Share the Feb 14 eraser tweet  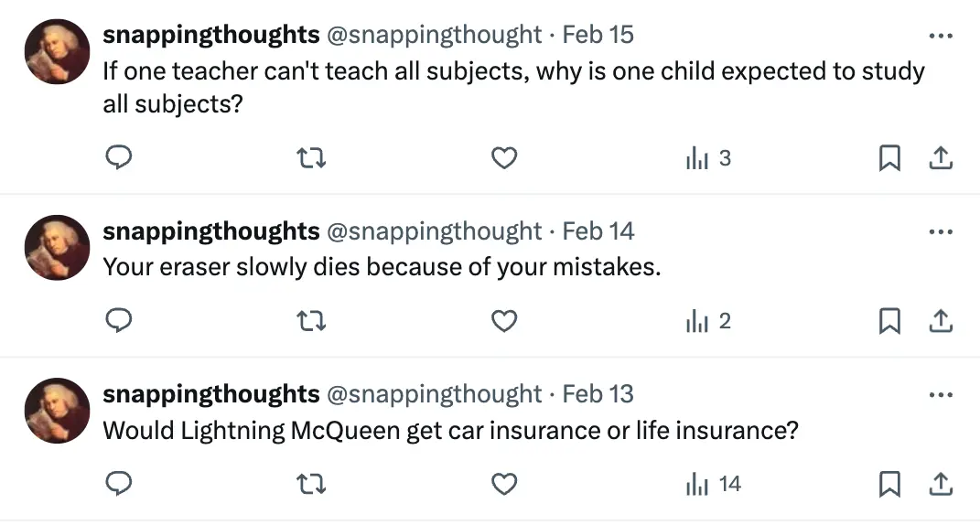click(x=941, y=321)
